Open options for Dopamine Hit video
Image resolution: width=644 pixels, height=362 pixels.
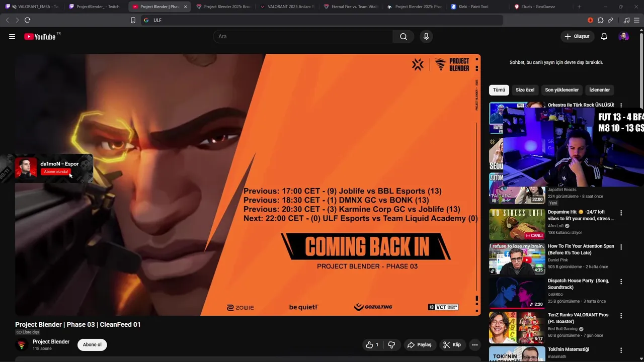pos(621,213)
